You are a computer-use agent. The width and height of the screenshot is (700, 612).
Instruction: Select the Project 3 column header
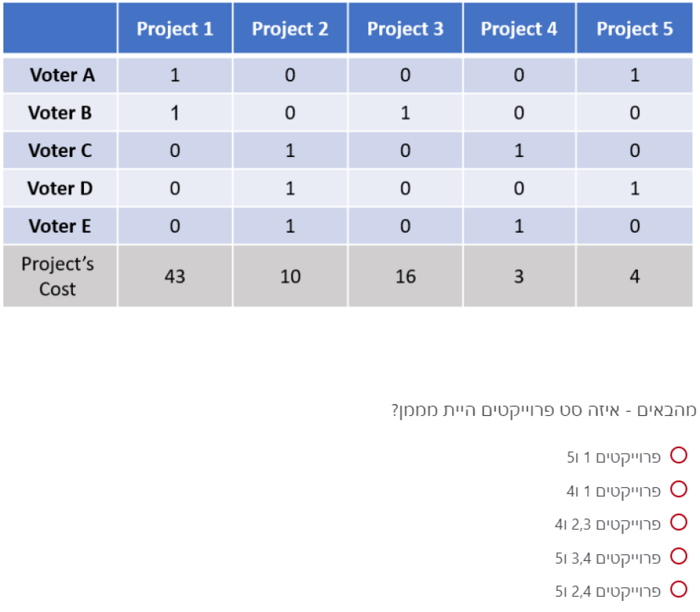pos(405,29)
